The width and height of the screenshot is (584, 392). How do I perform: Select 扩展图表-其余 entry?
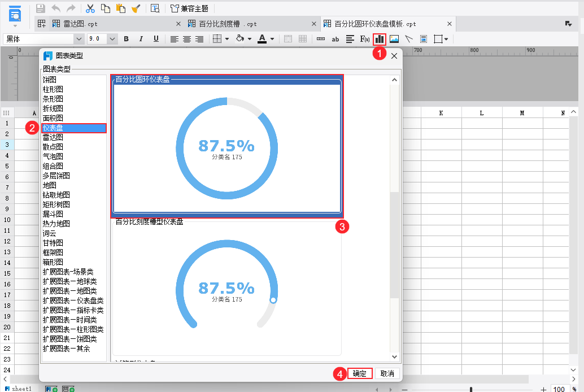[74, 349]
